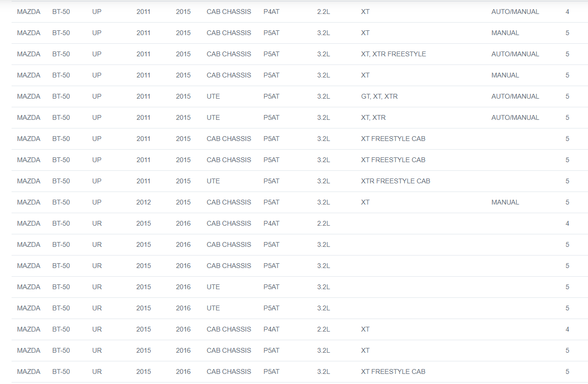Image resolution: width=588 pixels, height=384 pixels.
Task: Click "2.2L" in the UP series row
Action: pos(323,12)
